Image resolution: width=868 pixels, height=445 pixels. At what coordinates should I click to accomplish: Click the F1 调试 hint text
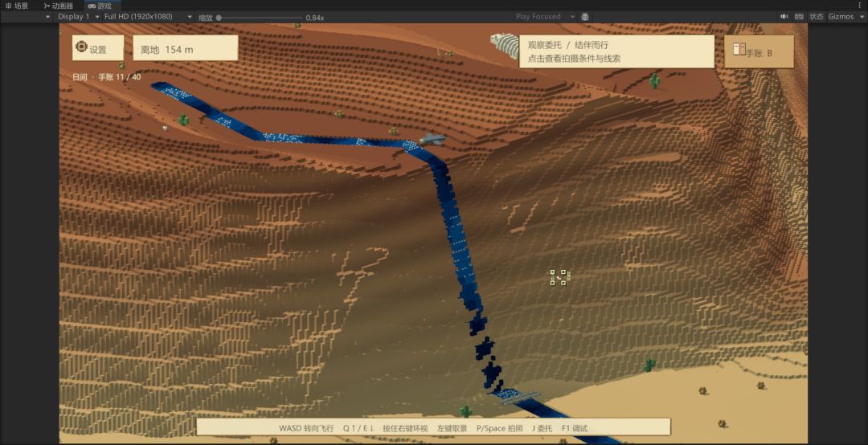pos(574,428)
